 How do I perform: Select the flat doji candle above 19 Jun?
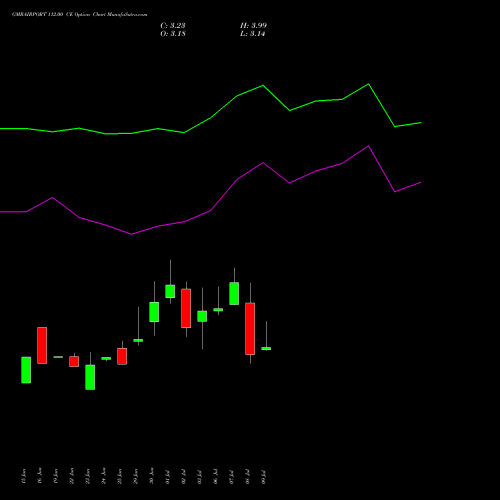click(x=58, y=357)
